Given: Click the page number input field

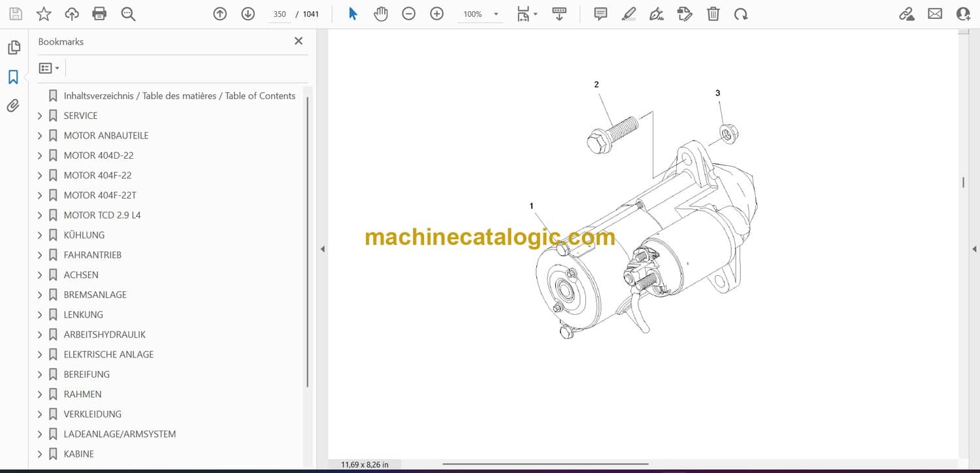Looking at the screenshot, I should coord(280,14).
